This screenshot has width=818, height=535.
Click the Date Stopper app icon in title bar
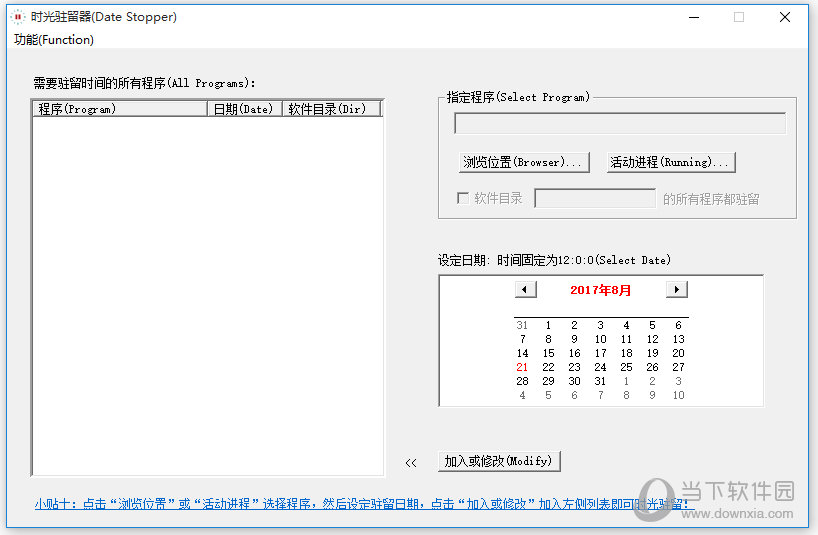click(x=18, y=17)
